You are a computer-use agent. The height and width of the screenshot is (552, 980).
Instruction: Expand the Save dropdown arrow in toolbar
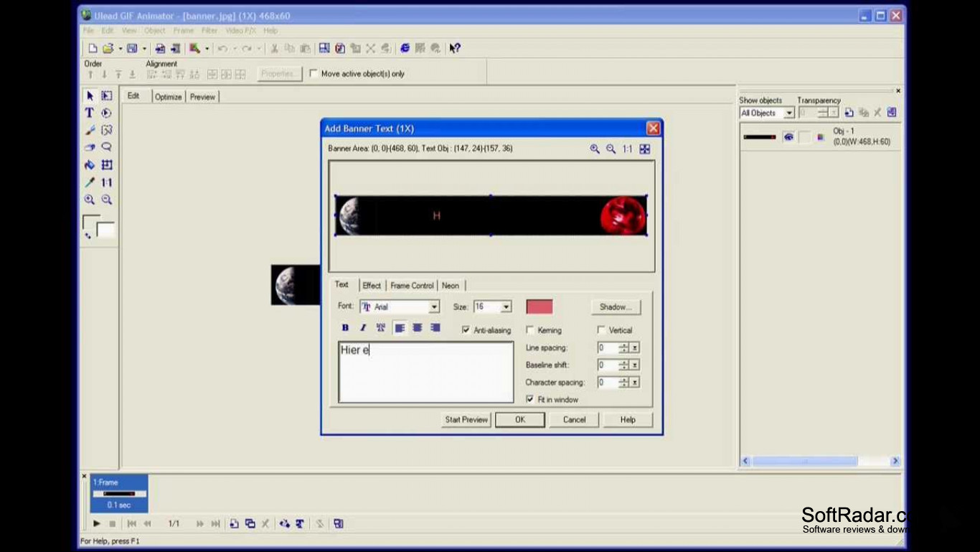(144, 49)
